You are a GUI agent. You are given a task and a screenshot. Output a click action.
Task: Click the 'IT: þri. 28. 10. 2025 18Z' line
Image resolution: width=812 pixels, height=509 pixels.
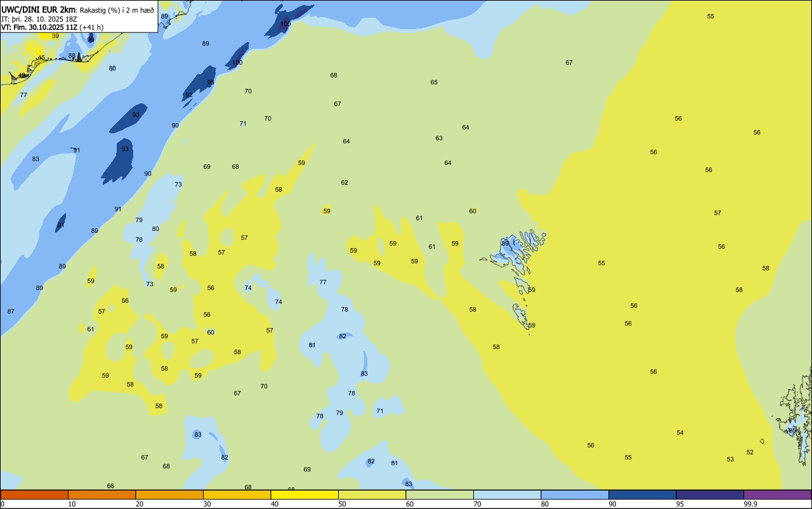[39, 19]
